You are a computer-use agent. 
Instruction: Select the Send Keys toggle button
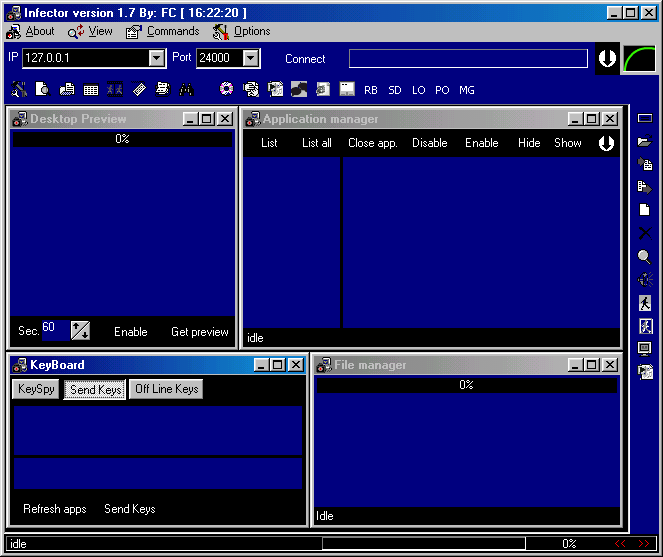96,389
